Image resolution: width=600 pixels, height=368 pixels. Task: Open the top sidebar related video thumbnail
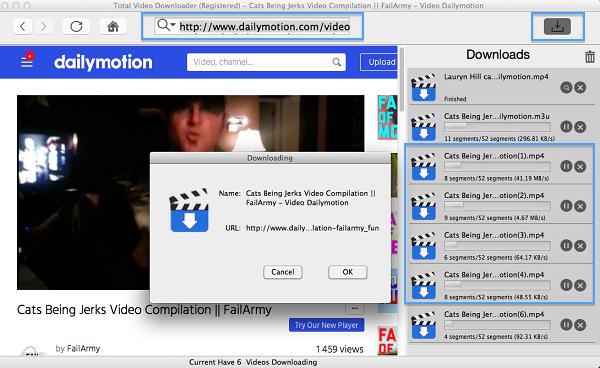click(x=387, y=117)
